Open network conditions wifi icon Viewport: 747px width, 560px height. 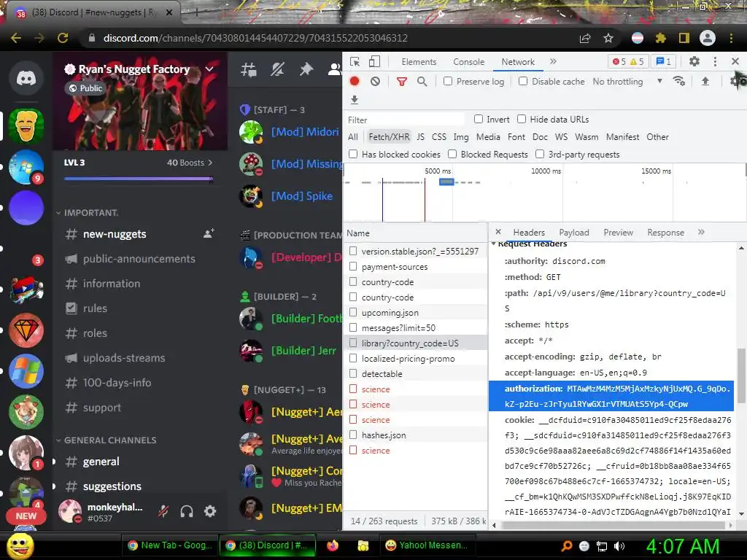[x=679, y=82]
